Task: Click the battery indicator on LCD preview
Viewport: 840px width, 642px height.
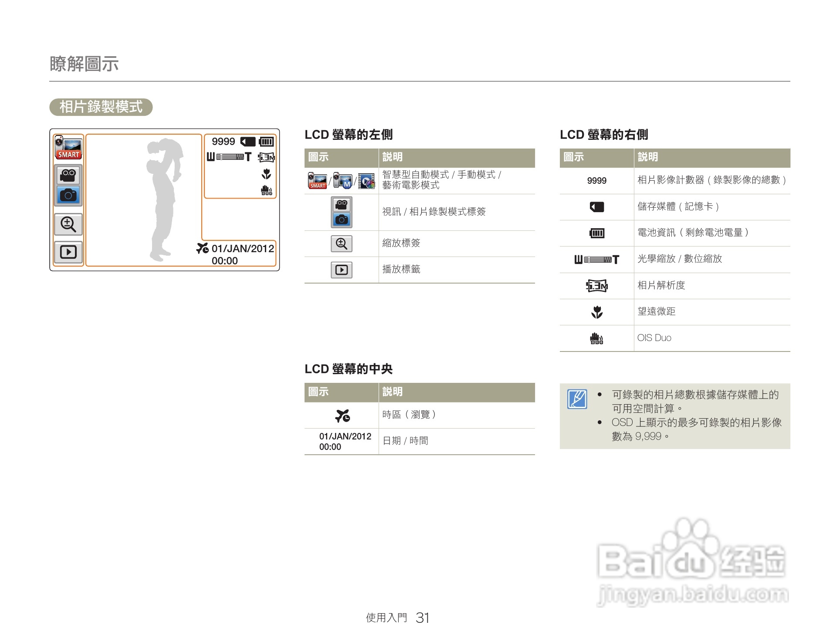Action: click(266, 142)
